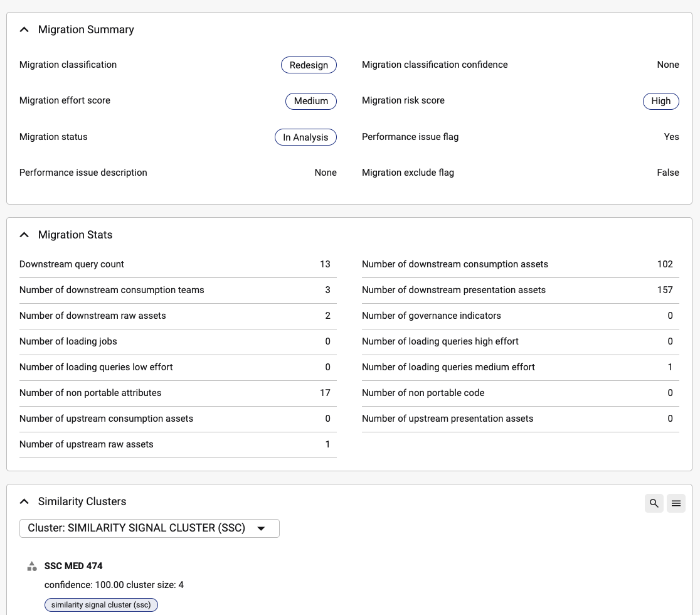Click the Migration exclude flag value False

(668, 173)
